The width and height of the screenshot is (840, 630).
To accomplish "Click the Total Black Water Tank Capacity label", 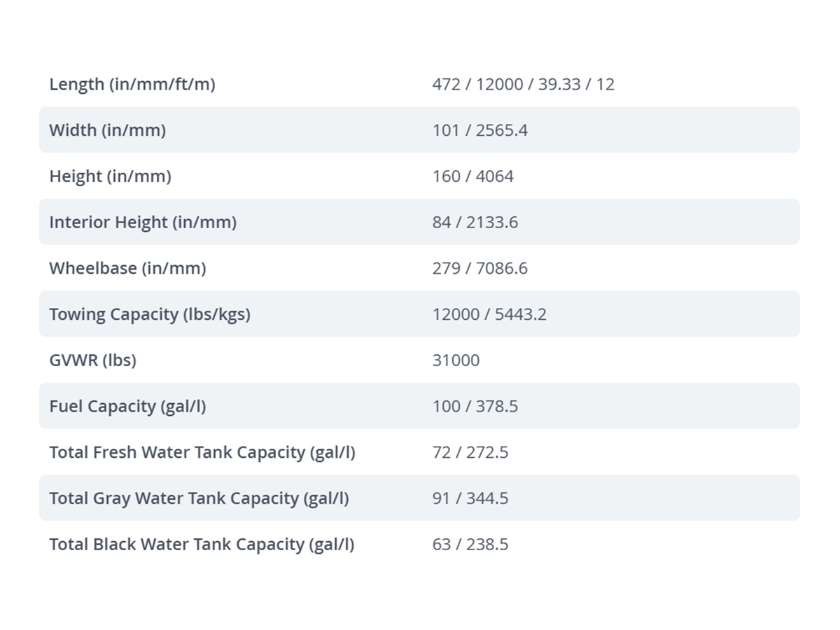I will [x=202, y=545].
